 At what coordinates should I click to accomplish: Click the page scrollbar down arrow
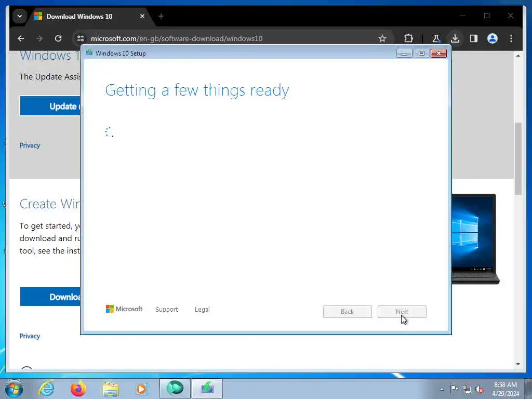tap(518, 364)
